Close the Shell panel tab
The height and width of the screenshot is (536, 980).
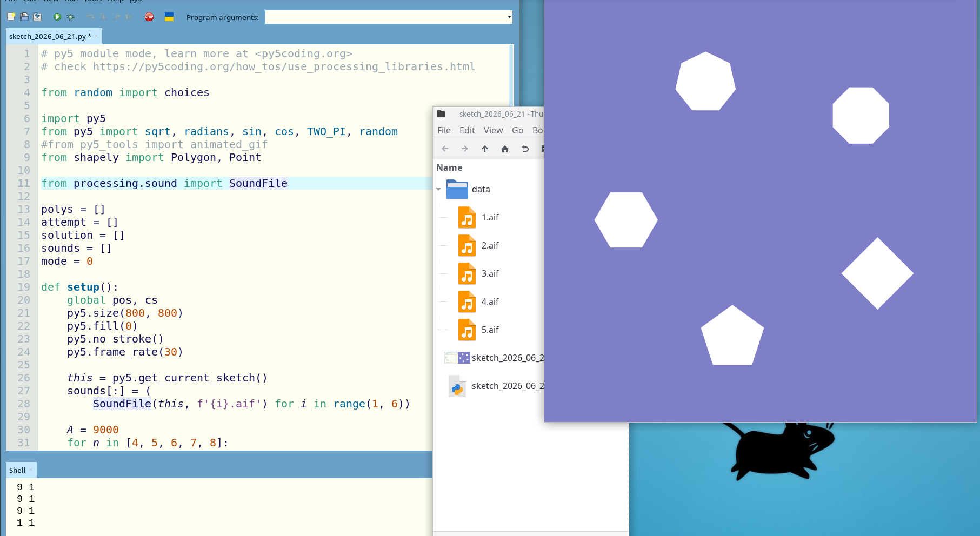point(31,470)
